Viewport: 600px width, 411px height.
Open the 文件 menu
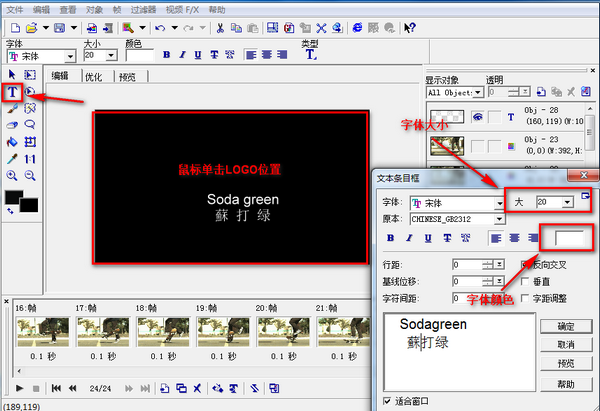[15, 10]
